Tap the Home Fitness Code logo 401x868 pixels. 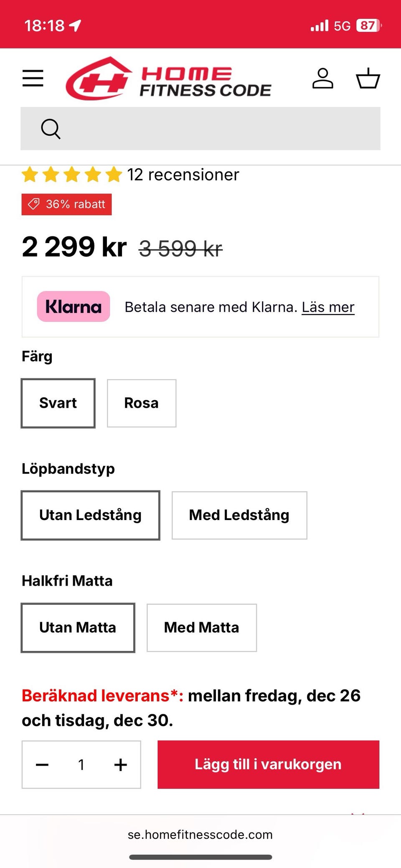(168, 79)
